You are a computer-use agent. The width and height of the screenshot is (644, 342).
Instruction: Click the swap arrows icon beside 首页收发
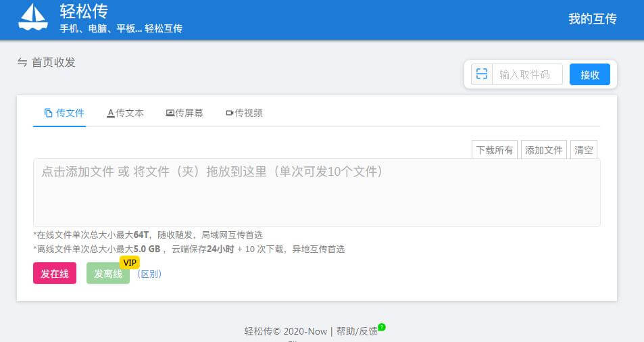22,62
